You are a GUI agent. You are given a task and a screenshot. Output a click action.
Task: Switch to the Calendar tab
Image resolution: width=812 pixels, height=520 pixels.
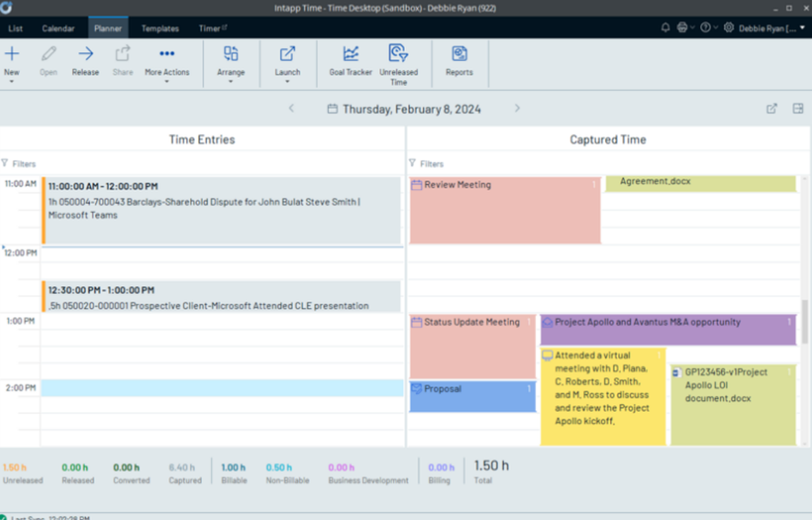tap(58, 28)
